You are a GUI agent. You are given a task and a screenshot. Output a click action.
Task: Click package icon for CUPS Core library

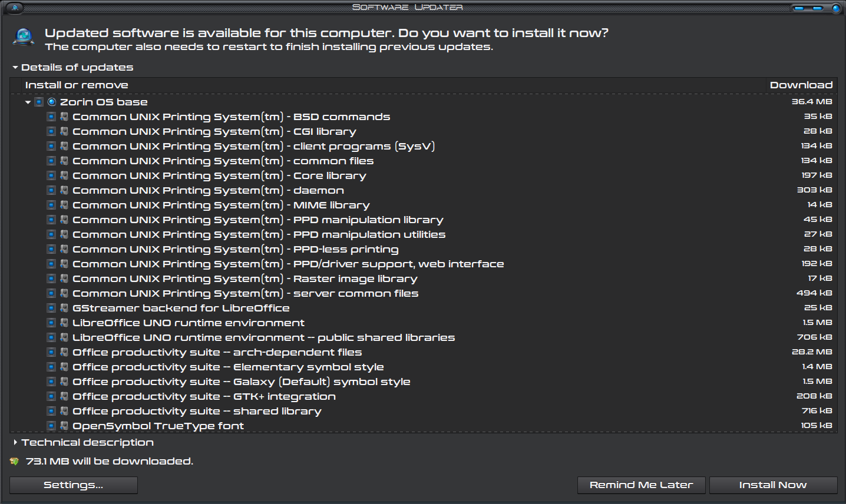tap(64, 175)
